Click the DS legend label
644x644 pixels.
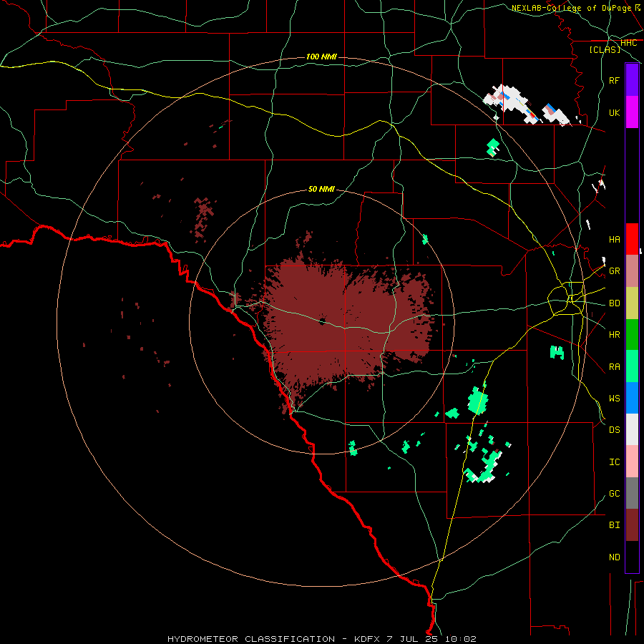click(615, 430)
